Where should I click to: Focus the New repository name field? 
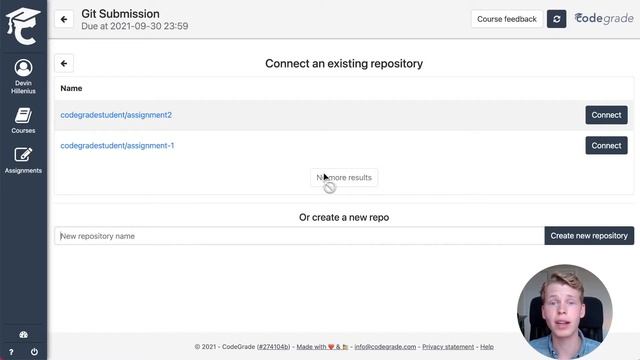click(x=299, y=236)
